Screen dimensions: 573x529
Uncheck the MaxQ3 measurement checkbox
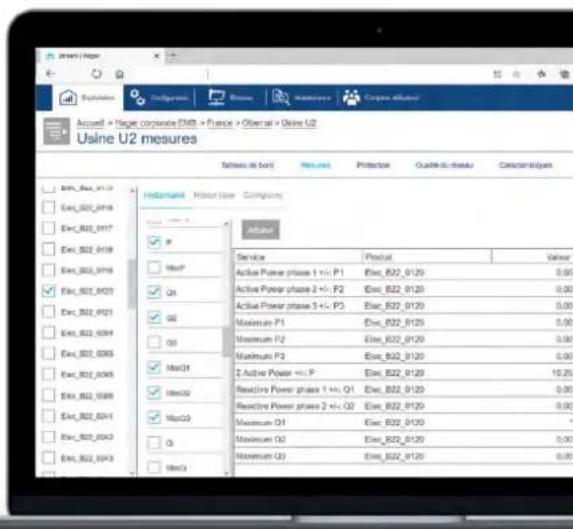tap(154, 417)
